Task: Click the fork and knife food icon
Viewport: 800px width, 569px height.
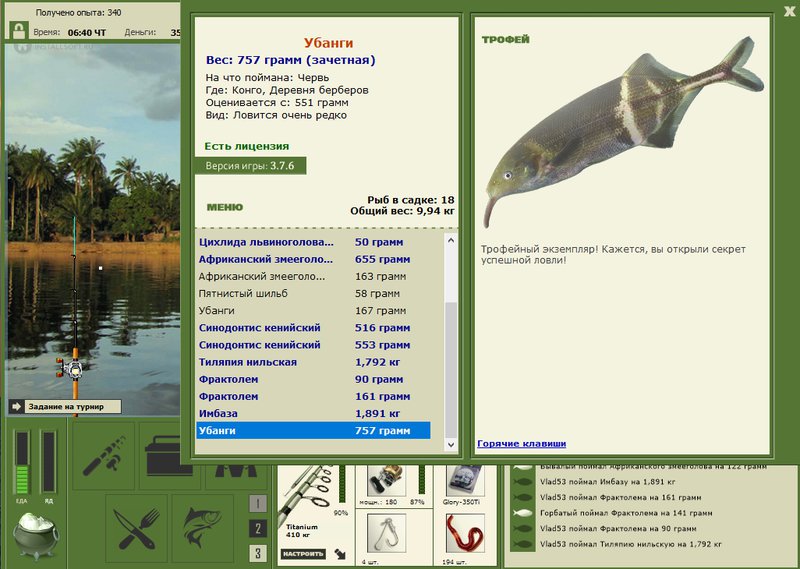Action: 136,528
